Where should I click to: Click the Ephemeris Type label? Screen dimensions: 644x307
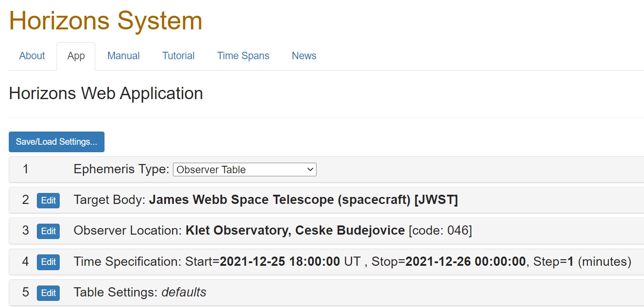coord(121,169)
